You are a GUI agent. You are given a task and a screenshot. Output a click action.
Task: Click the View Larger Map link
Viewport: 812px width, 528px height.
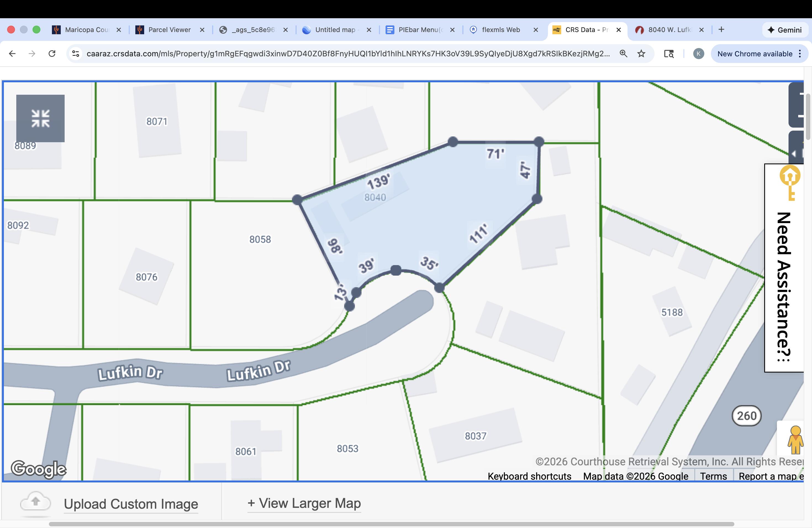[x=304, y=503]
